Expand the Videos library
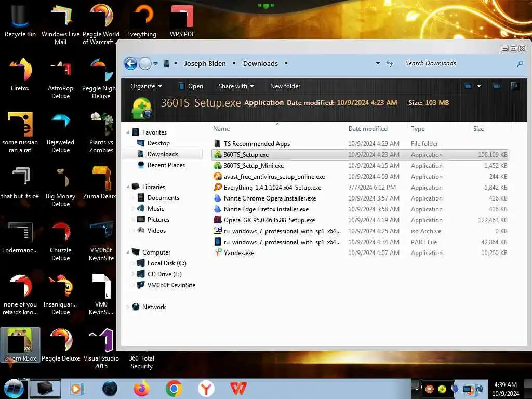532x399 pixels. pyautogui.click(x=132, y=230)
